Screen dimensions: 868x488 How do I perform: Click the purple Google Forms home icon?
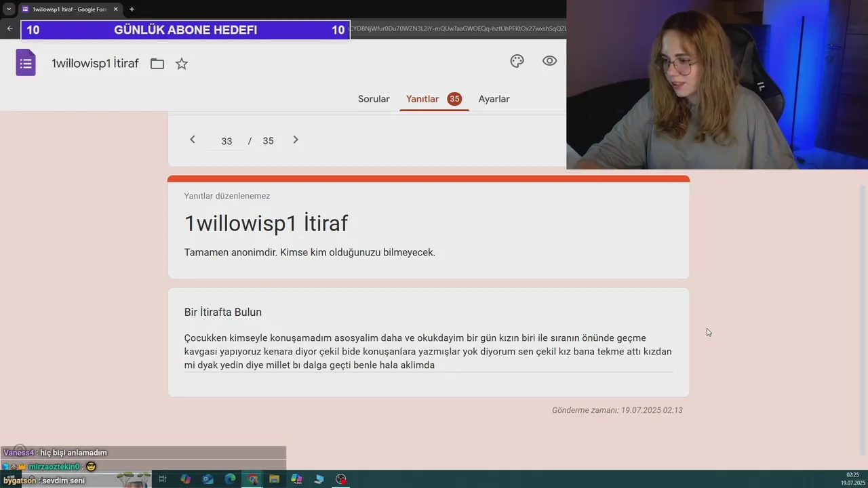26,63
